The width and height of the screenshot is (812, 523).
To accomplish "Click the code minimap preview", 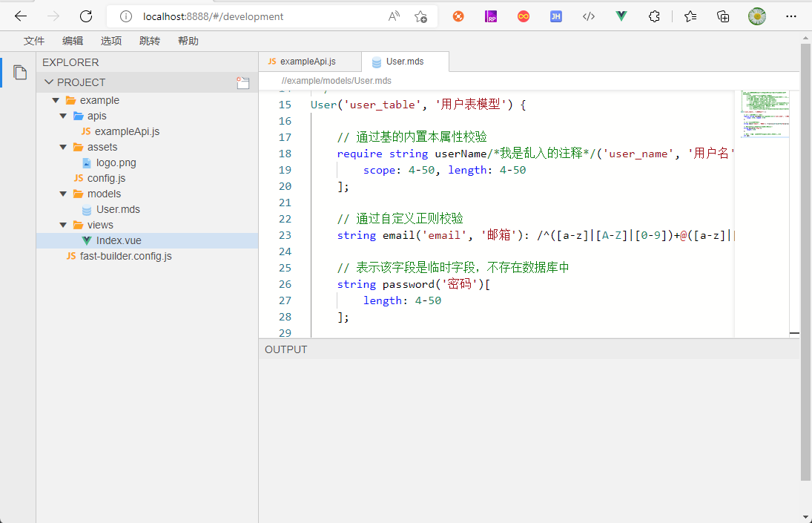I will (x=764, y=115).
